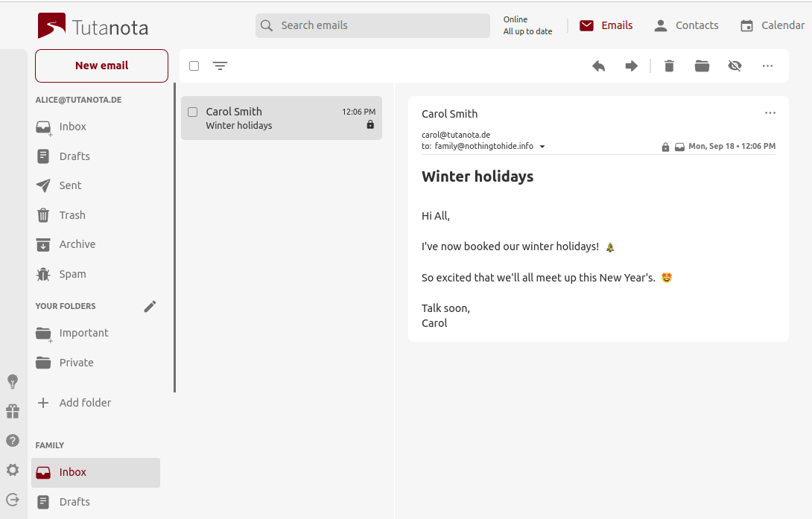Expand recipient details dropdown arrow
Screen dimensions: 812x519
[x=542, y=147]
